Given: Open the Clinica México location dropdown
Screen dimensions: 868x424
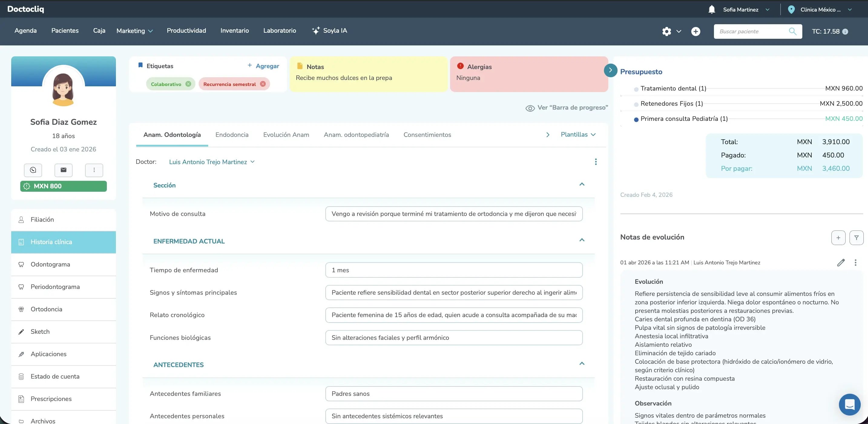Looking at the screenshot, I should click(x=826, y=9).
